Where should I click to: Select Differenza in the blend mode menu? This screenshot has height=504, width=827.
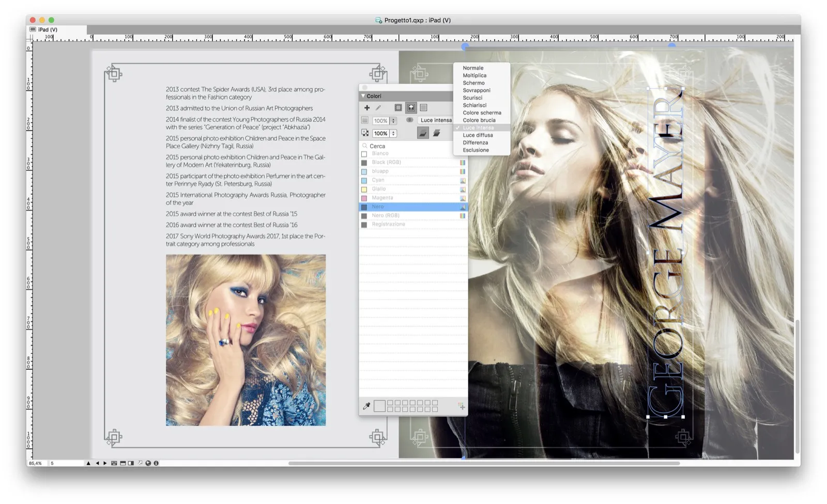(475, 143)
